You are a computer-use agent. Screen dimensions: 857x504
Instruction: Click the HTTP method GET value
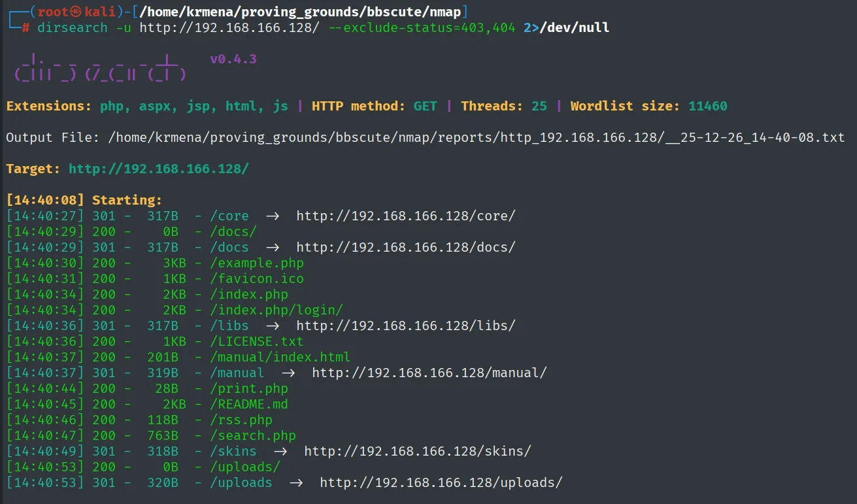[426, 106]
